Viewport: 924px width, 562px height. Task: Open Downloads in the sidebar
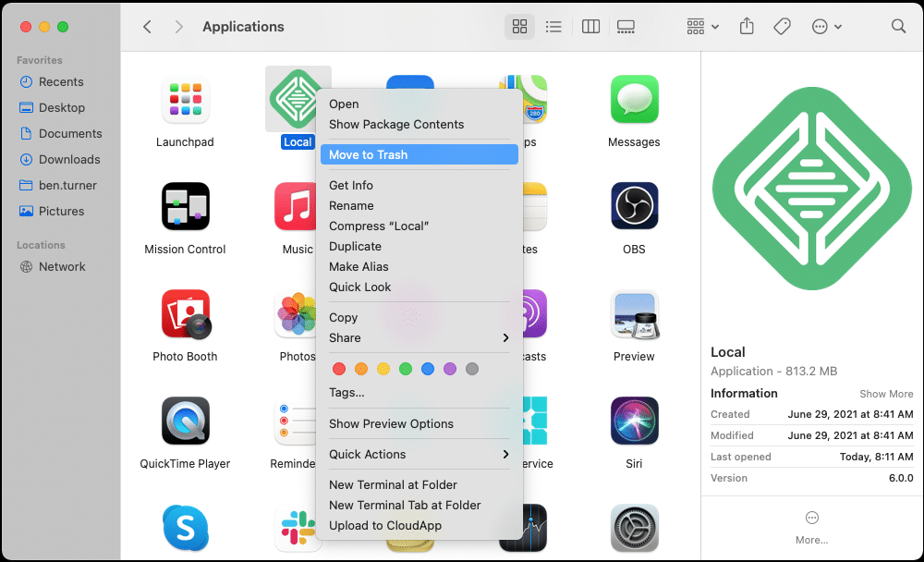coord(68,159)
